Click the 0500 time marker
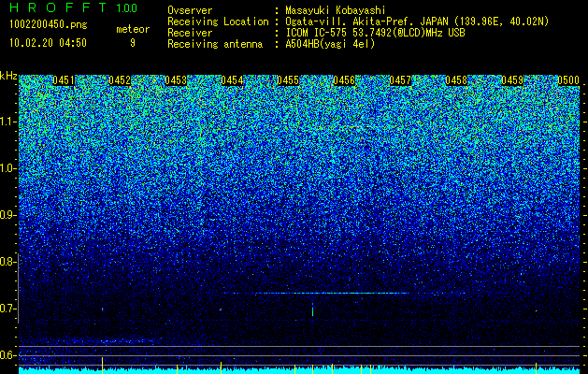The height and width of the screenshot is (374, 588). pyautogui.click(x=568, y=80)
